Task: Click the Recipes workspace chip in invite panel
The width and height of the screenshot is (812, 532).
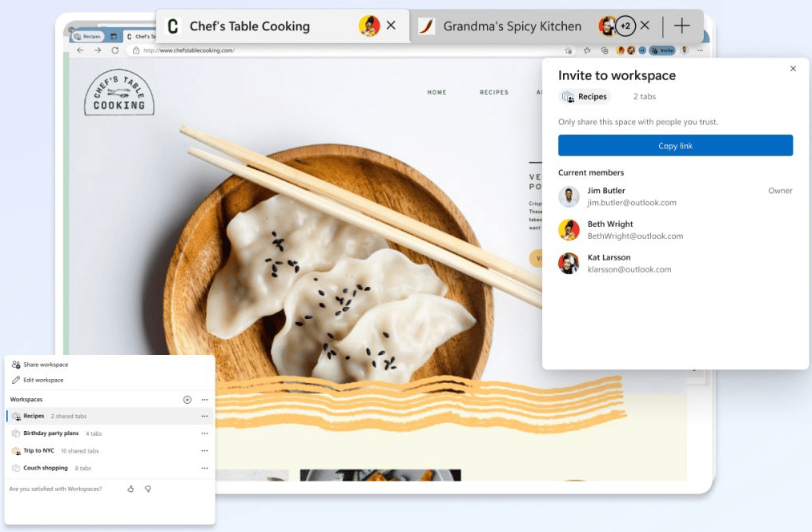Action: pyautogui.click(x=585, y=96)
